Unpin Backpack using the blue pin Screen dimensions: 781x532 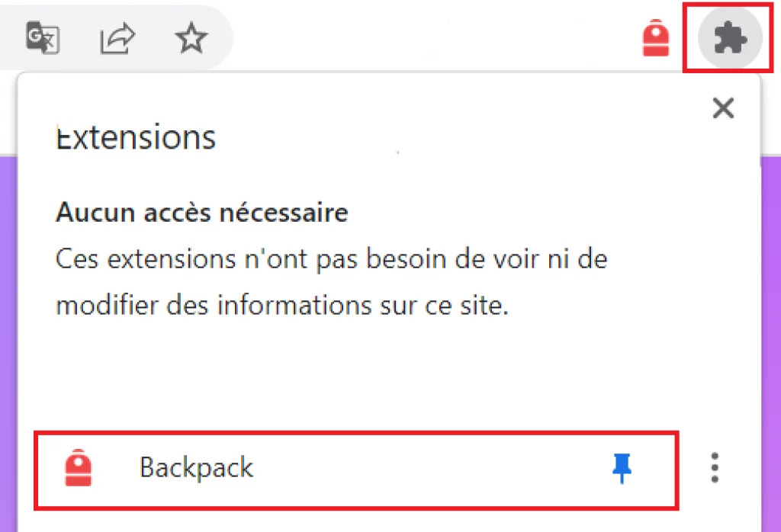click(622, 468)
